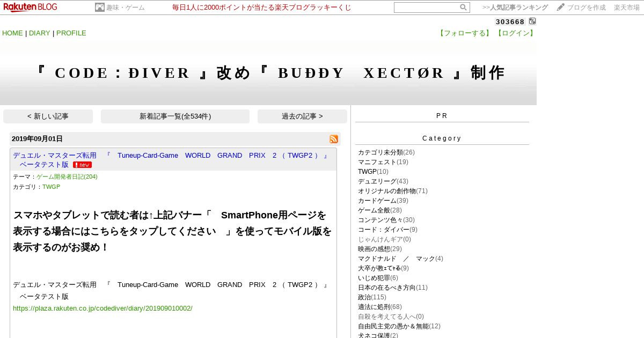Viewport: 644px width, 338px height.
Task: Open DIARY menu item
Action: coord(40,33)
